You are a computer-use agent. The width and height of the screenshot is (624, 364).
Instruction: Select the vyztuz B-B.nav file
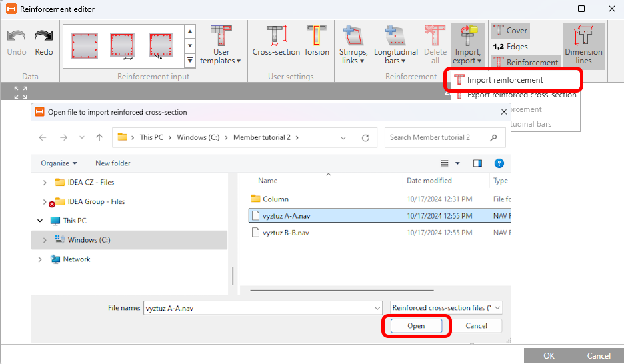[x=285, y=233]
